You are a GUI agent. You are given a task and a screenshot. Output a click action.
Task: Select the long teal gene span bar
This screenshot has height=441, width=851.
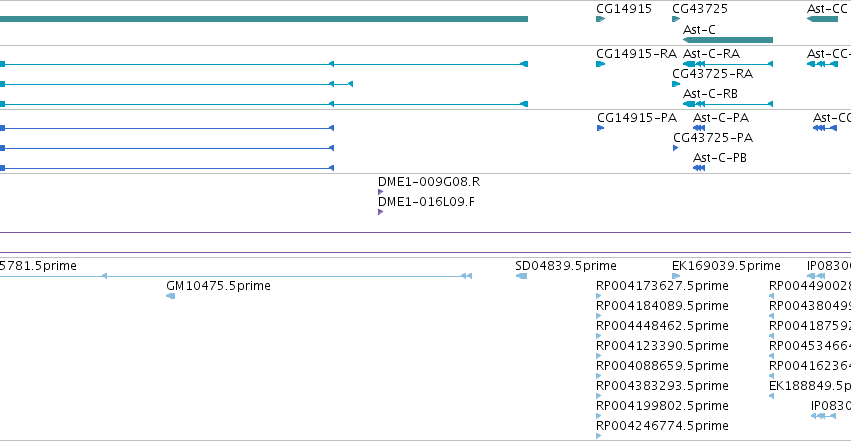tap(264, 19)
